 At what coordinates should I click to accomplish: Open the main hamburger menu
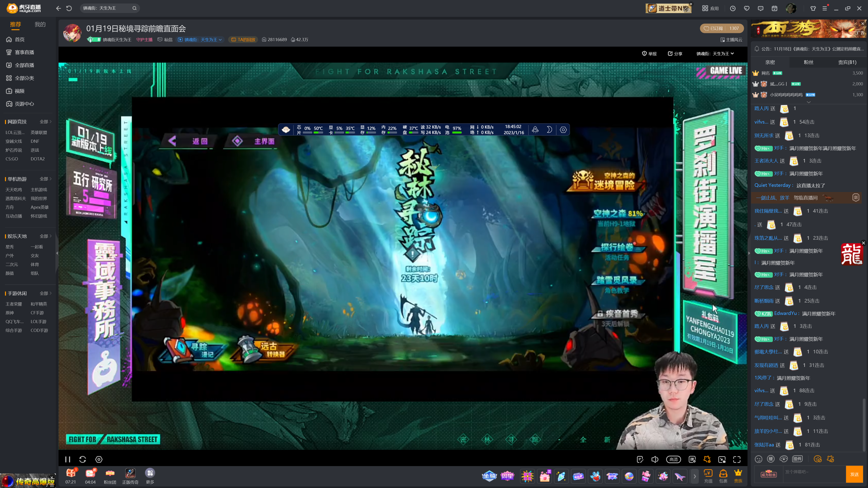click(x=825, y=8)
